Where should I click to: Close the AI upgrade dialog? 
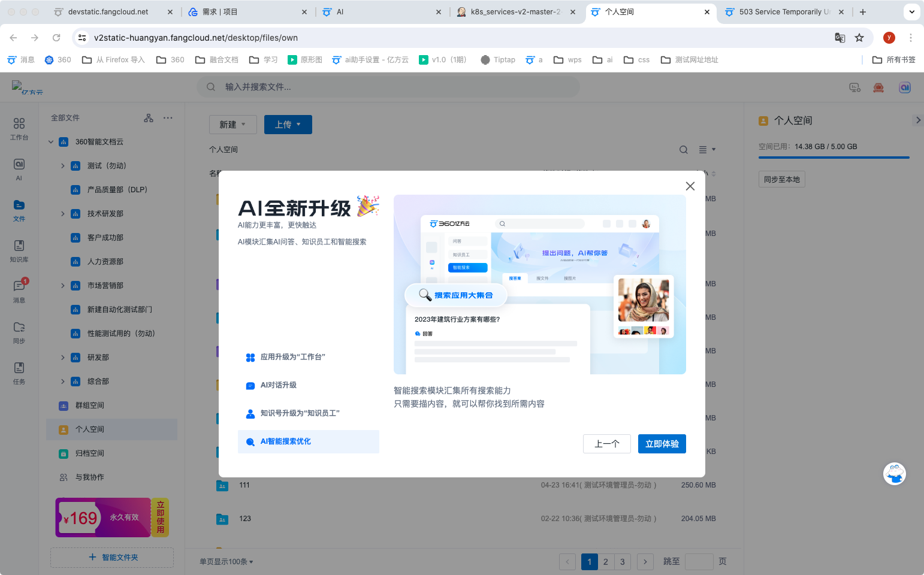(690, 186)
